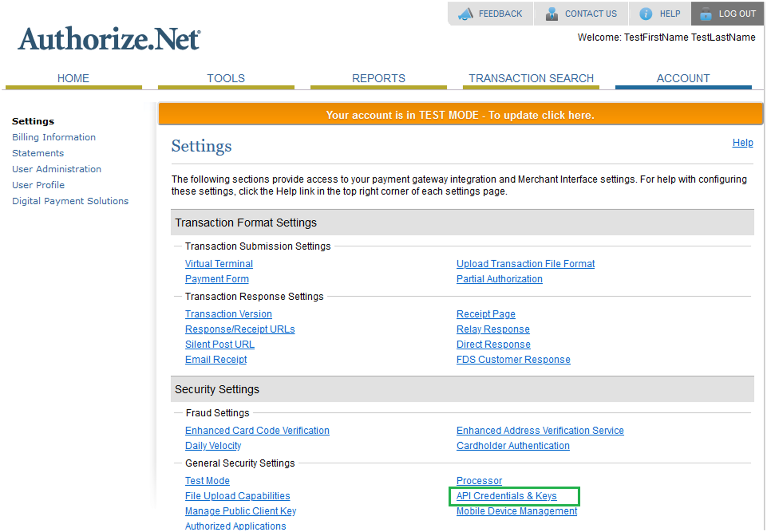Image resolution: width=767 pixels, height=532 pixels.
Task: Open the FDS Customer Response link
Action: [x=513, y=360]
